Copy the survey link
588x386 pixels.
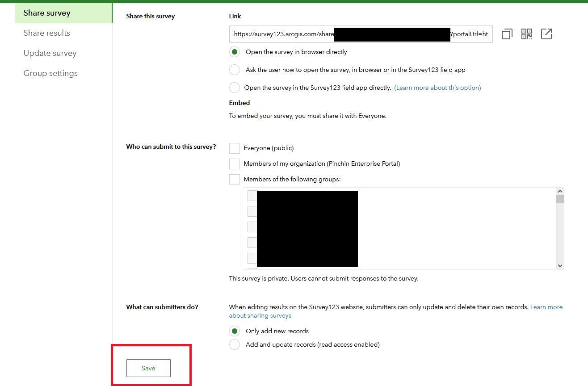(507, 34)
